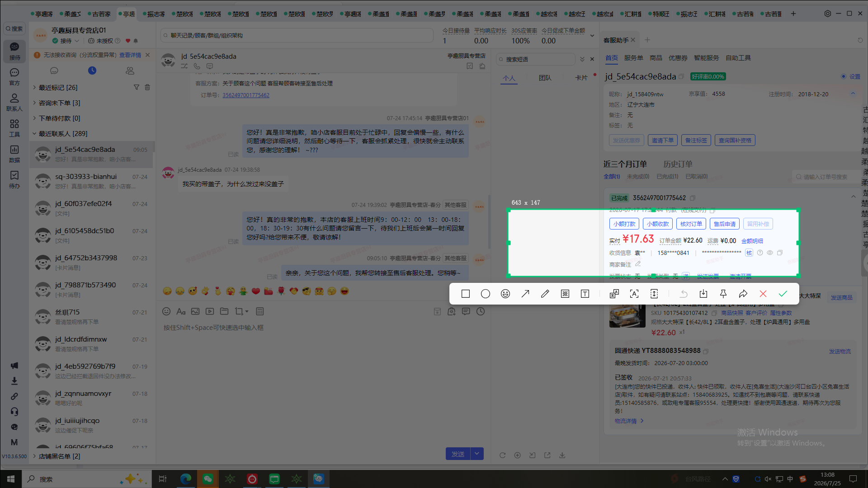Switch to the 智能服务 tab
The image size is (868, 488).
[706, 58]
